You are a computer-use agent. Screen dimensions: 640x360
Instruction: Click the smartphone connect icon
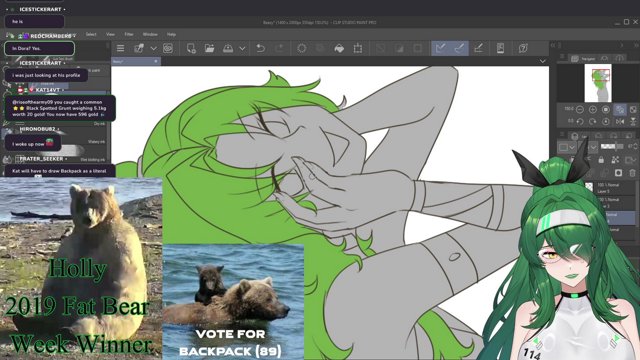click(x=500, y=49)
